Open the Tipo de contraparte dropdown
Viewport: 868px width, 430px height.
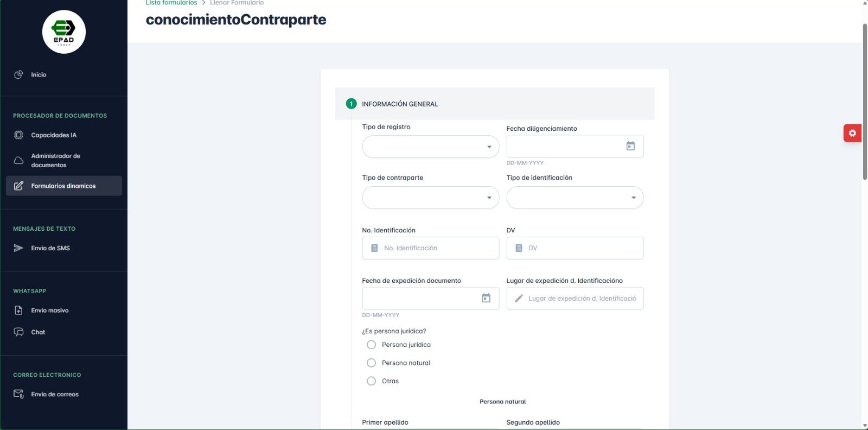pyautogui.click(x=430, y=198)
